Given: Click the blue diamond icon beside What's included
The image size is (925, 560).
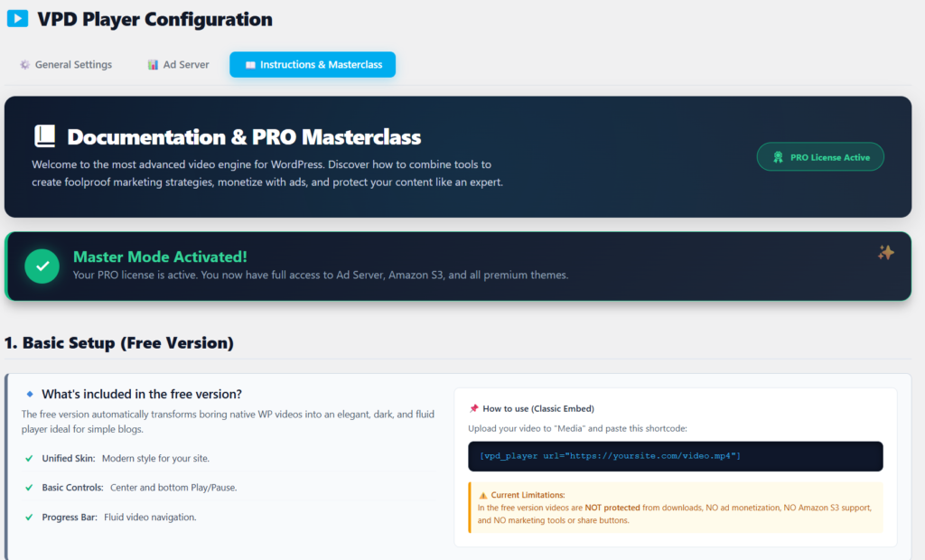Looking at the screenshot, I should pyautogui.click(x=30, y=394).
